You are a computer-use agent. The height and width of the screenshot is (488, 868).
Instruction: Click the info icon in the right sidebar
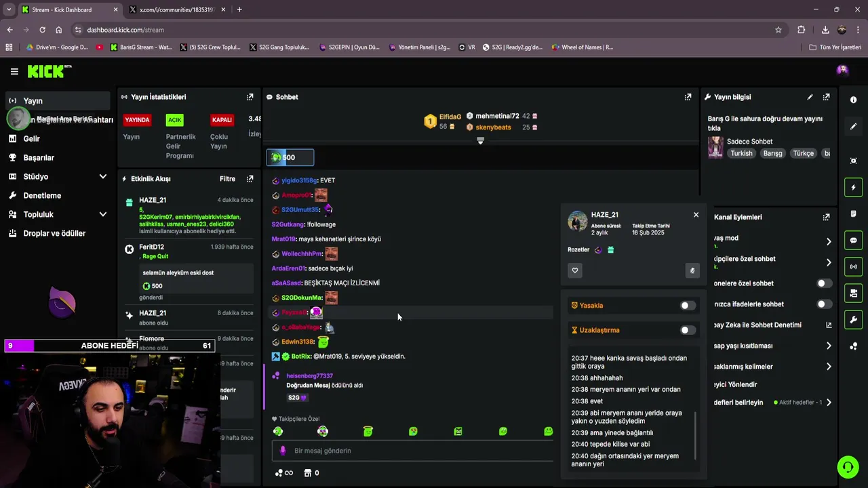click(x=853, y=100)
